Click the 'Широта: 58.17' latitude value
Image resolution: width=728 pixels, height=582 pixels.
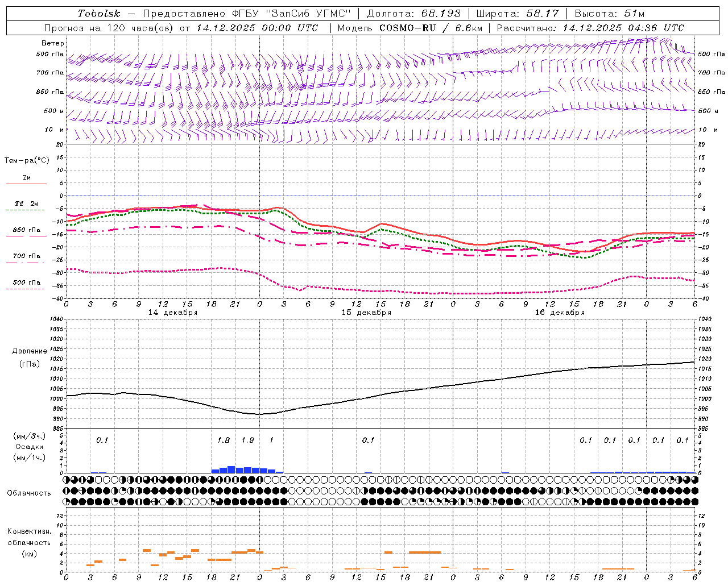point(518,14)
